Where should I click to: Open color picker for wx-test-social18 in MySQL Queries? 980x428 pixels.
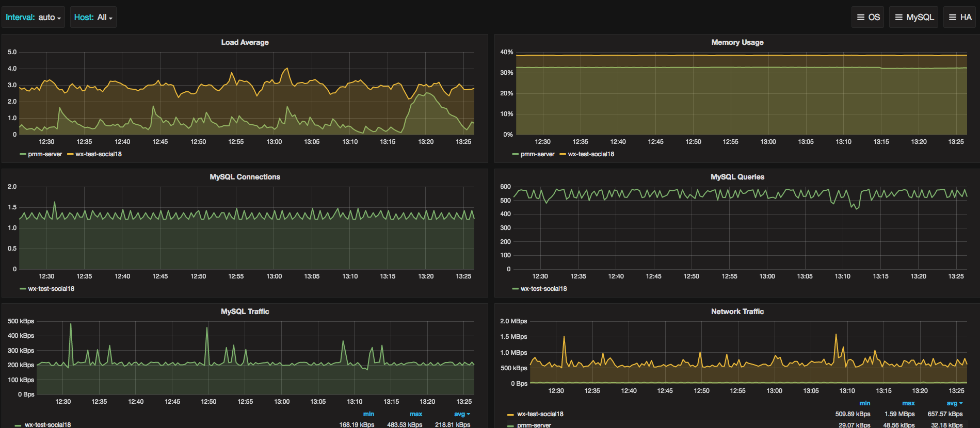tap(515, 289)
